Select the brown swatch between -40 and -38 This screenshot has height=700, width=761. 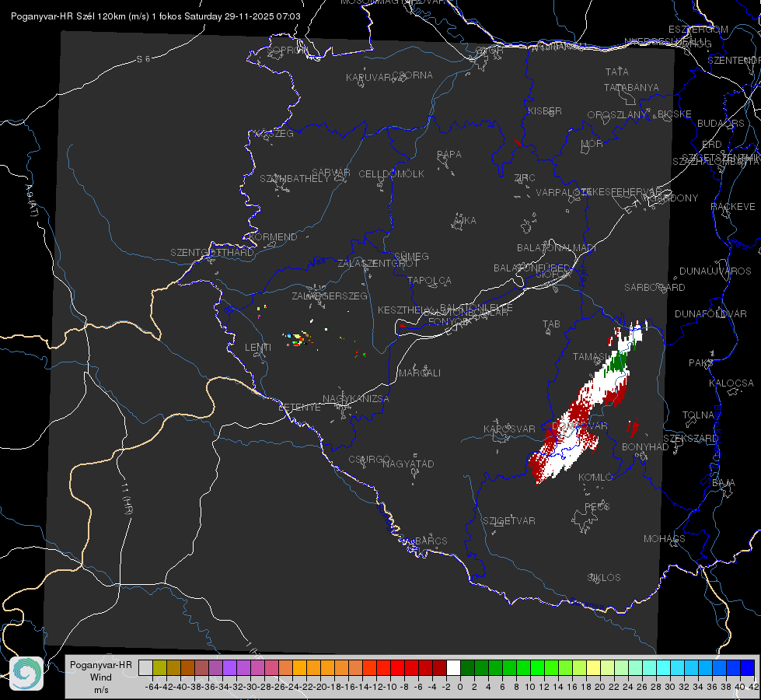[187, 667]
